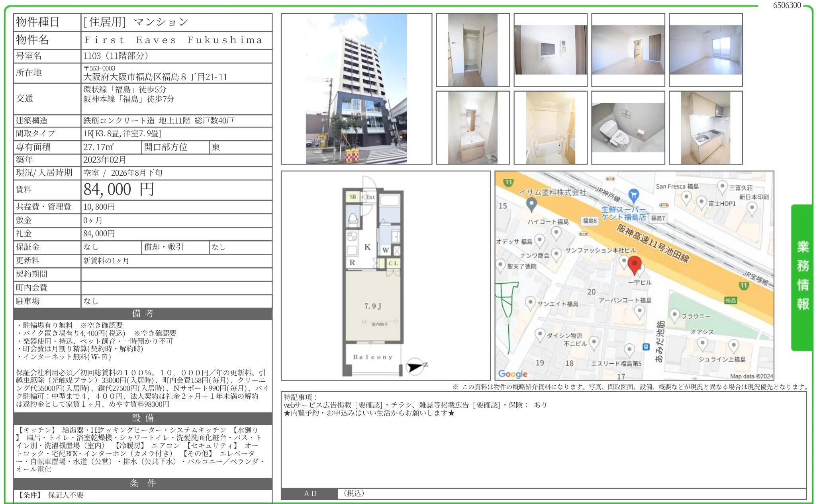Click the route 11 shield below JR宝塚線
The width and height of the screenshot is (819, 504).
click(x=743, y=285)
